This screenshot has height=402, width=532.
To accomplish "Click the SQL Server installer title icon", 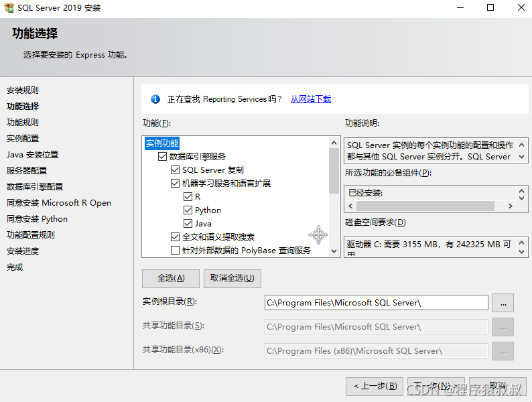I will pos(9,7).
